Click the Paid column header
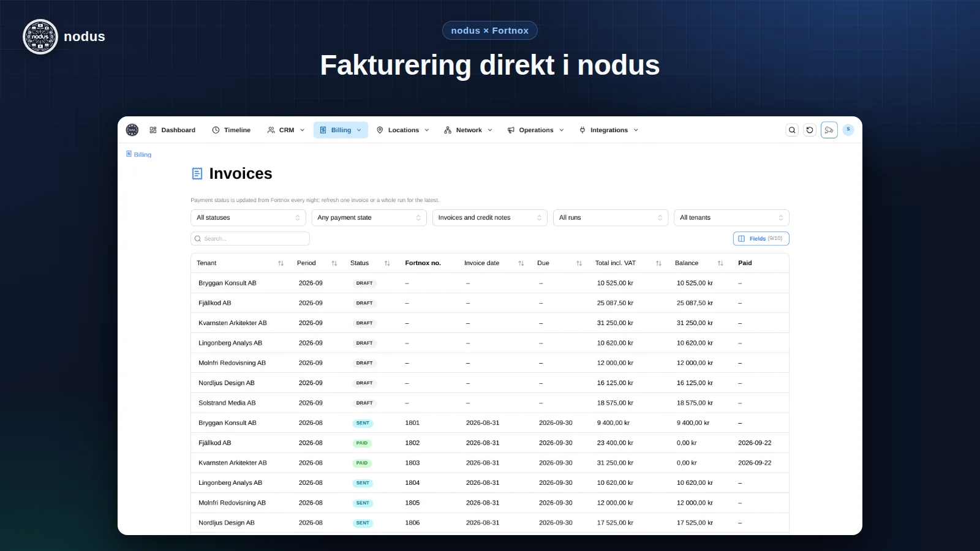 745,263
